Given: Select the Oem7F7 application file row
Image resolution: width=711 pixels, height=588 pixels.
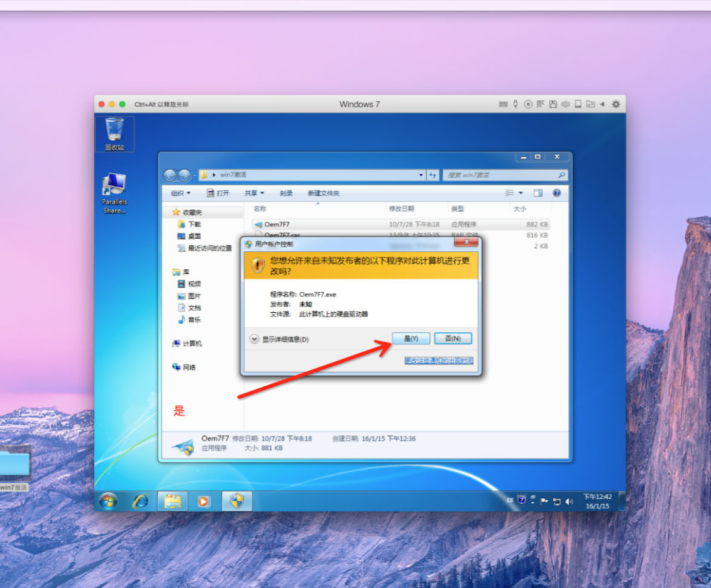Looking at the screenshot, I should point(401,224).
